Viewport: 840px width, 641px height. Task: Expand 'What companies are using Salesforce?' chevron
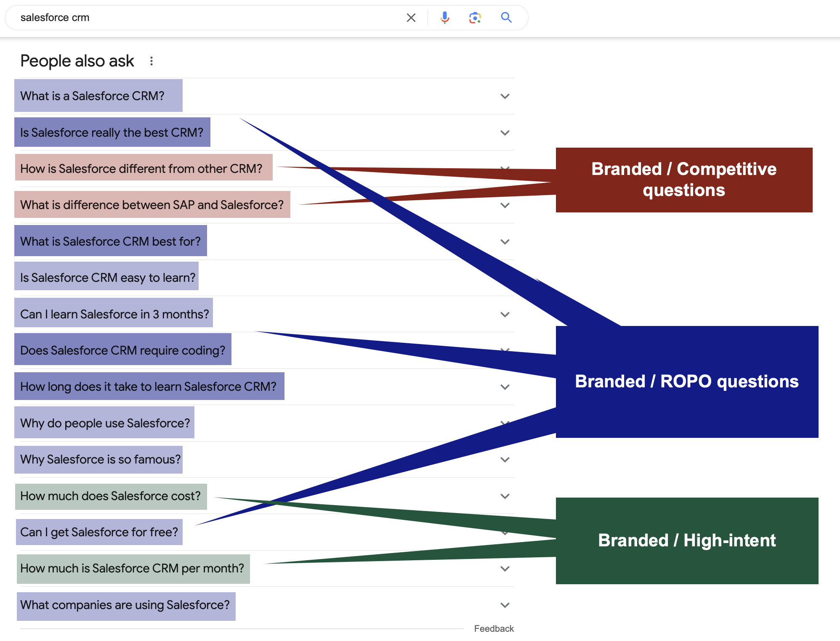click(505, 605)
